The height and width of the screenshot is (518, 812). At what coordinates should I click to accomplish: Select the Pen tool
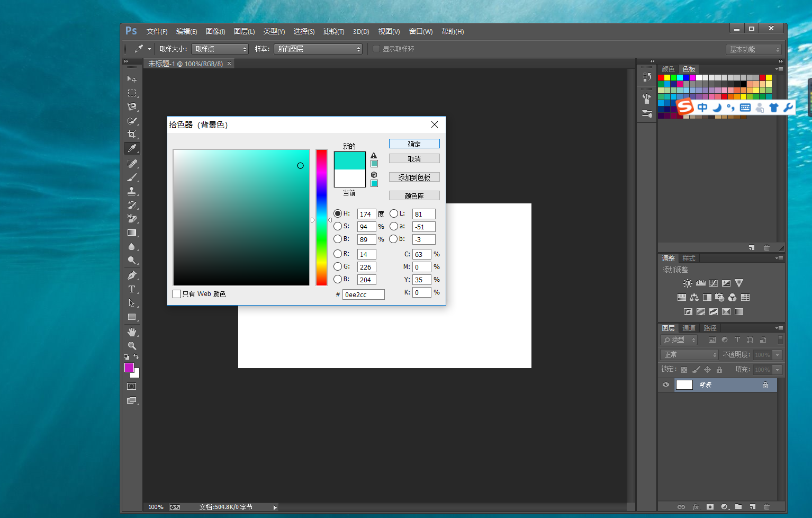(x=132, y=275)
